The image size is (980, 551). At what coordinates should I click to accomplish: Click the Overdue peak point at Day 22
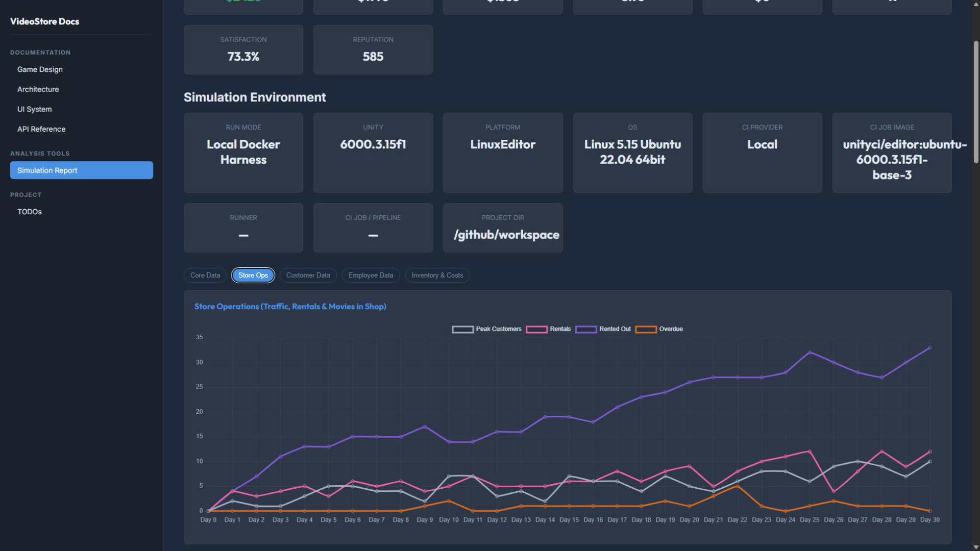click(737, 486)
